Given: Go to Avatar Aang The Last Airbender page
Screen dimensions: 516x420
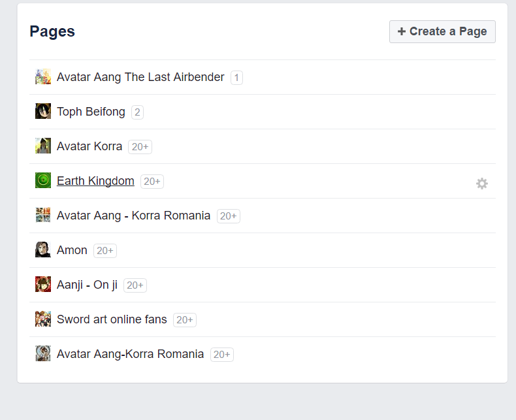Looking at the screenshot, I should 140,77.
